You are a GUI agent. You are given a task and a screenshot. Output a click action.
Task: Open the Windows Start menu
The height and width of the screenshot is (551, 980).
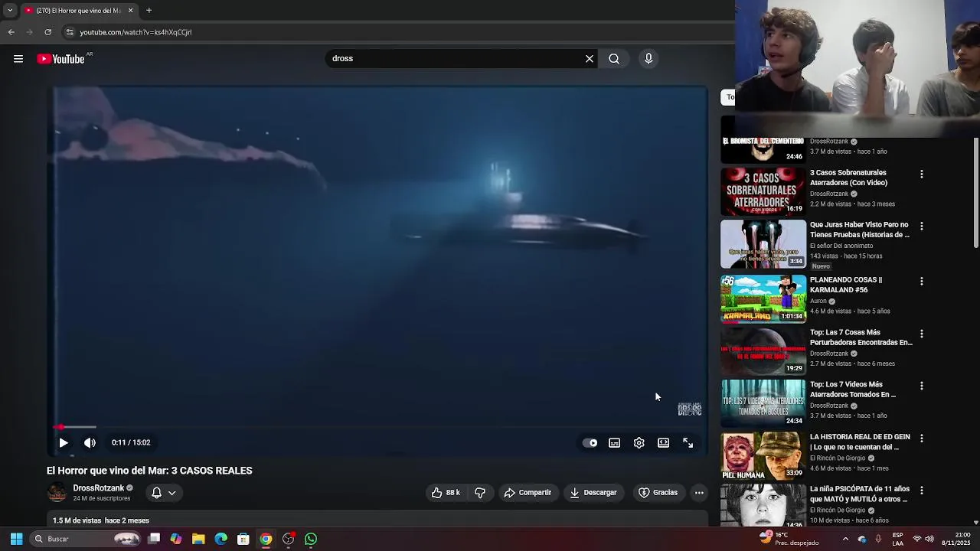click(16, 539)
